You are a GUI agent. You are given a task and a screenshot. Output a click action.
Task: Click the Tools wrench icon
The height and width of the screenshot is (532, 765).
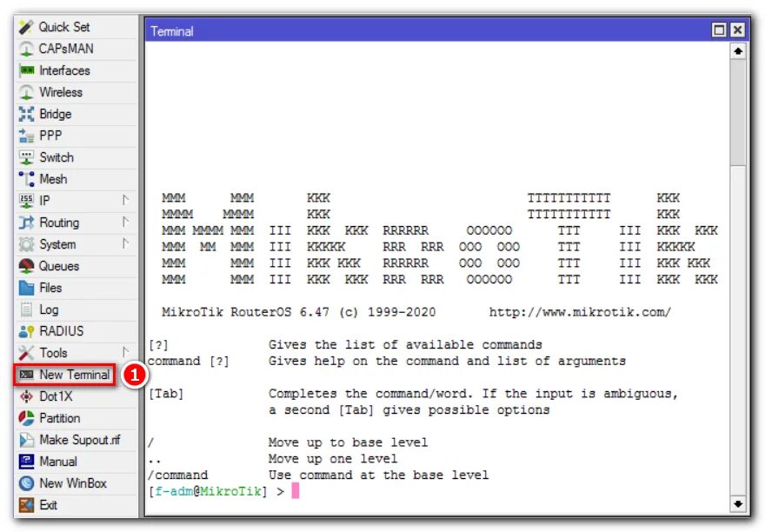point(26,353)
